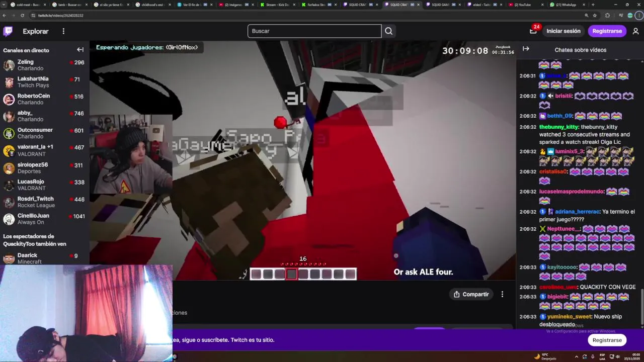
Task: Open Rosdri_Twitch Rocket League channel
Action: pos(45,202)
